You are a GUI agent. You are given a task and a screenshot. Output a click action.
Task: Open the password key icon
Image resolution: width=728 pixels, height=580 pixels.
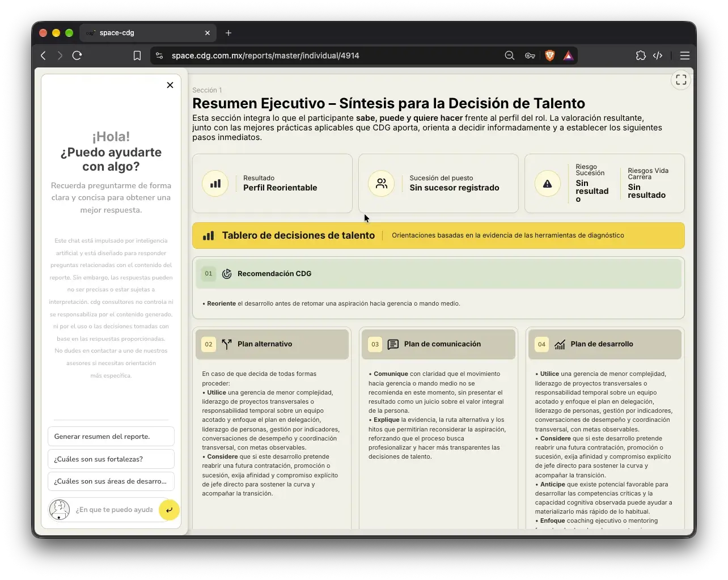click(530, 56)
